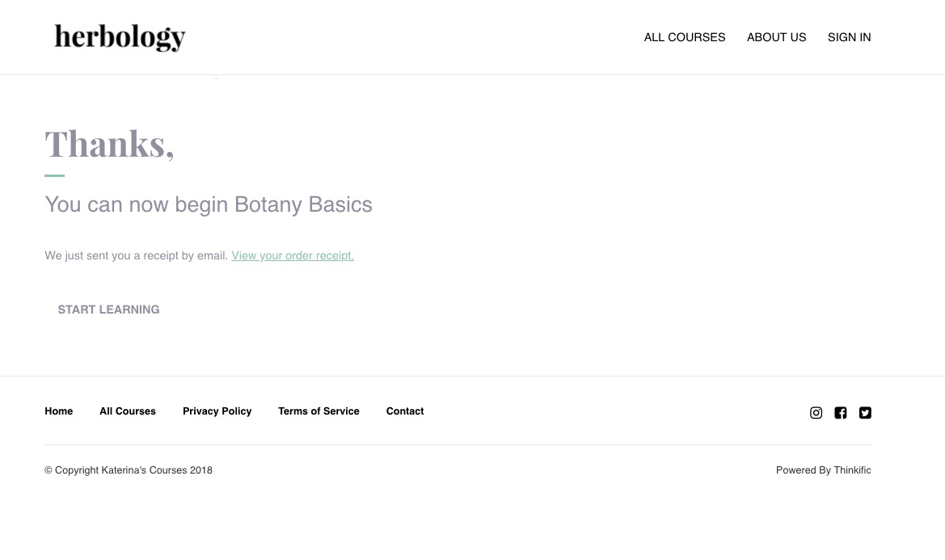Click the Contact footer link
945x560 pixels.
coord(405,411)
